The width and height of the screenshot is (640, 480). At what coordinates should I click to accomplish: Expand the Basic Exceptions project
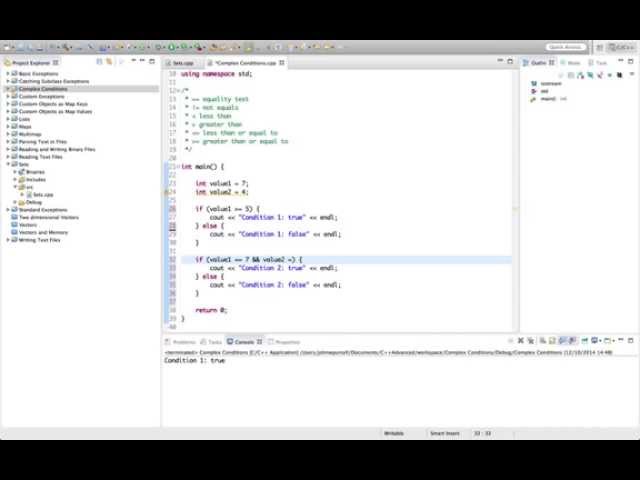point(8,73)
